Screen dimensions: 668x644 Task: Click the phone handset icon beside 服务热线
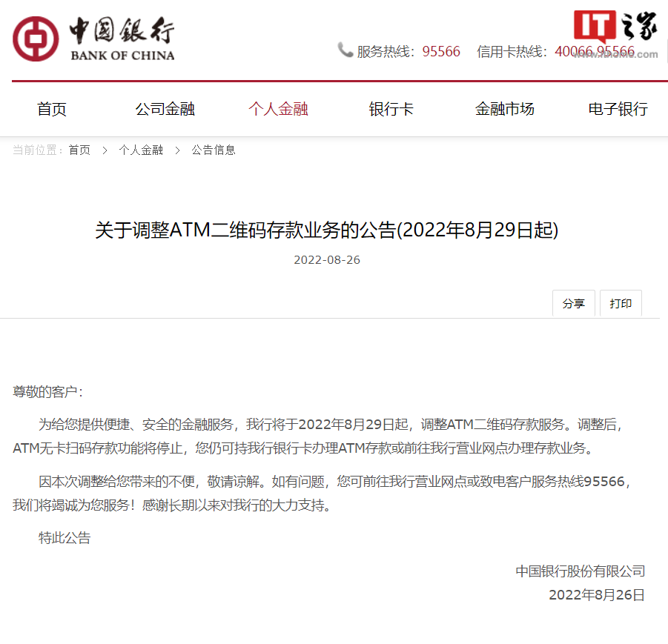345,50
